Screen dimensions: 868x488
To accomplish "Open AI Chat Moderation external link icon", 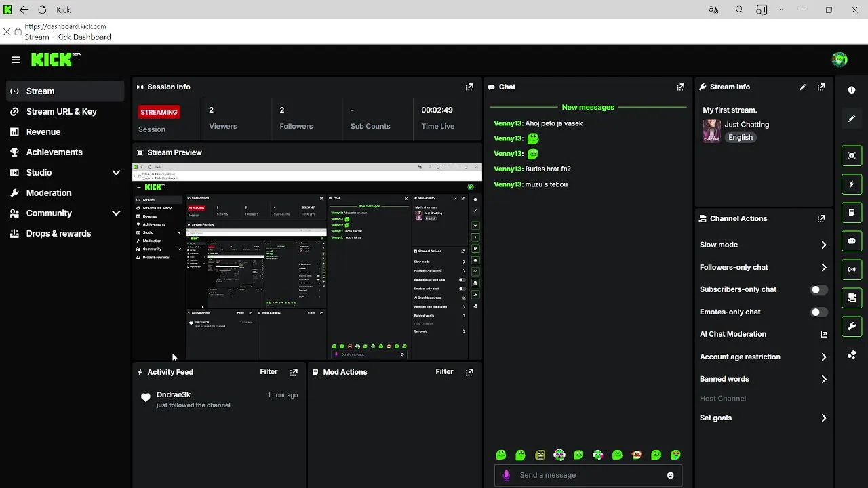I will coord(824,334).
